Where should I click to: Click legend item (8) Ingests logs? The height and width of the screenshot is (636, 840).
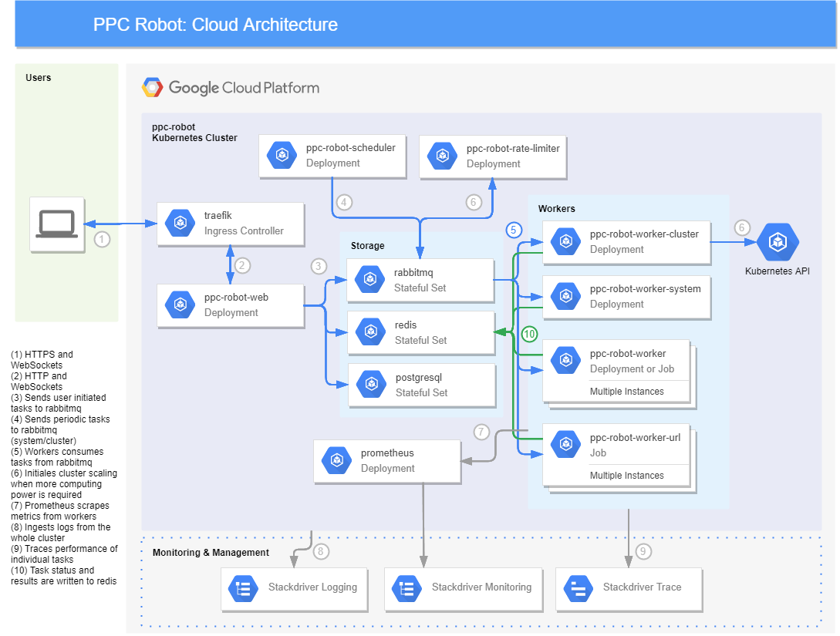tap(60, 532)
